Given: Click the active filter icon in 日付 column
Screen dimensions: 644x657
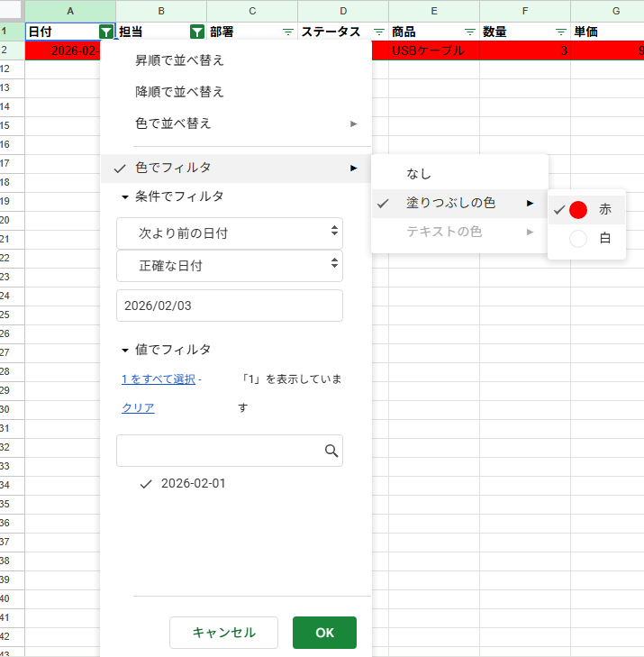Looking at the screenshot, I should click(106, 32).
